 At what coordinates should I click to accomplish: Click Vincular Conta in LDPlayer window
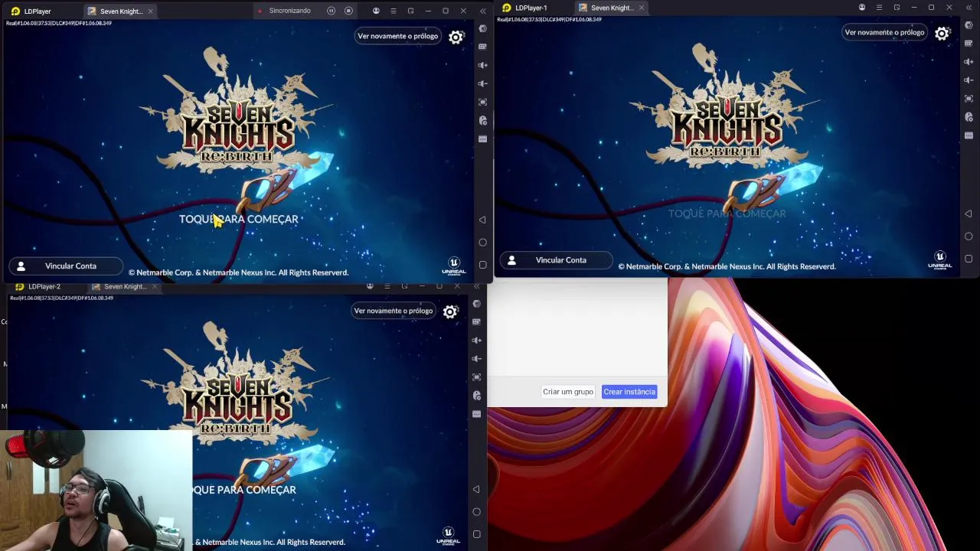[x=66, y=266]
